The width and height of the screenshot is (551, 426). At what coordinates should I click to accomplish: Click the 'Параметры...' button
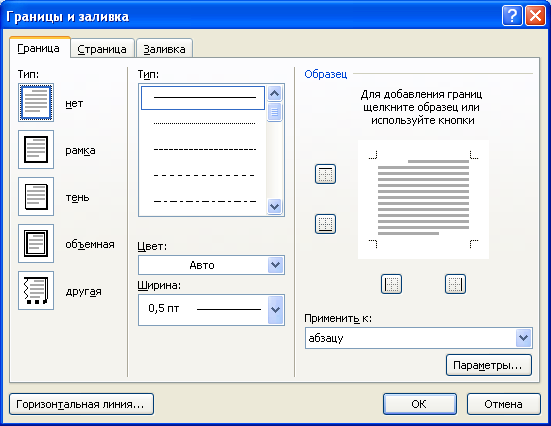(x=489, y=365)
